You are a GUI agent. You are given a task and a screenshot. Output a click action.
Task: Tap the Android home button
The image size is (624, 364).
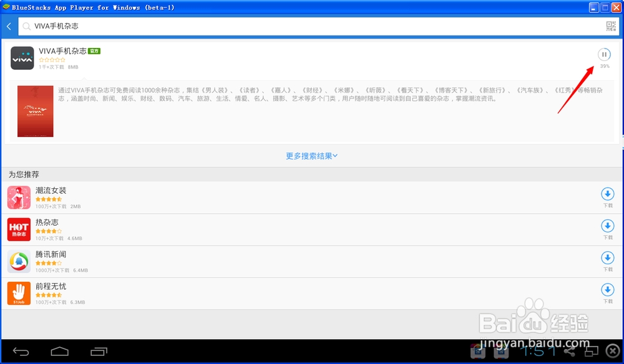click(60, 352)
